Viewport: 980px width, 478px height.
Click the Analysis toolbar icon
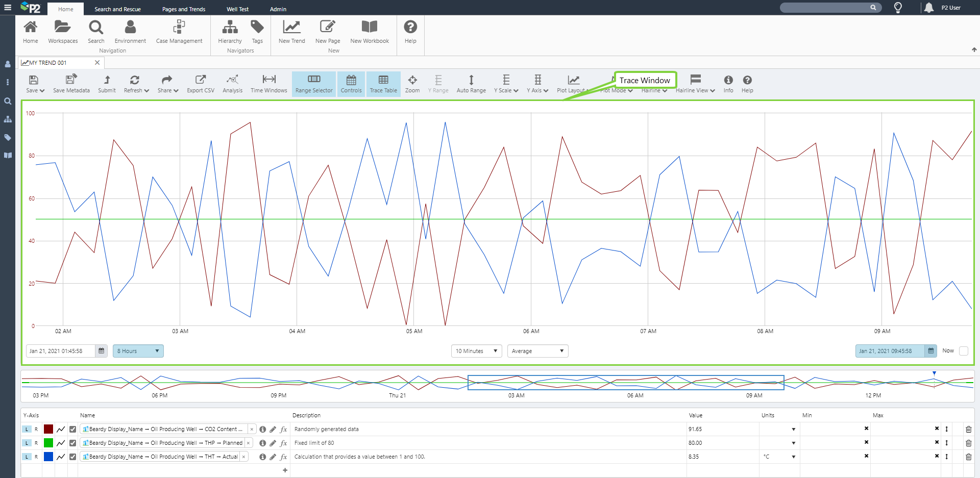coord(232,84)
